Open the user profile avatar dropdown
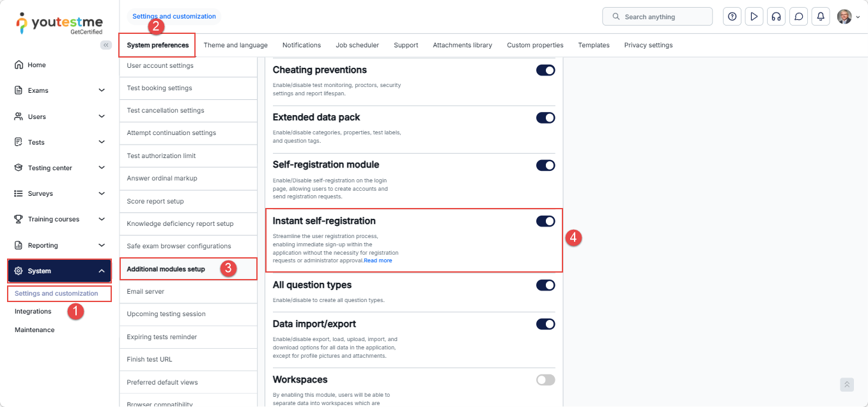868x407 pixels. (x=848, y=17)
